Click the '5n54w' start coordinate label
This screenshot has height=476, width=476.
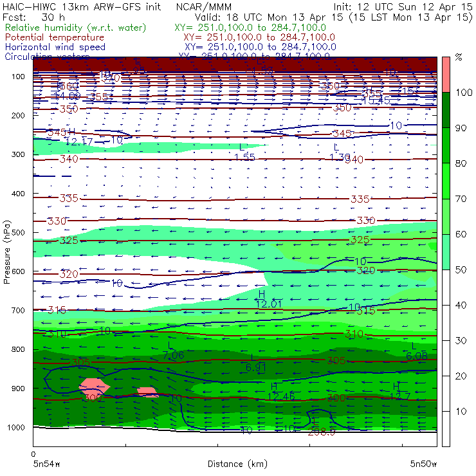[x=46, y=464]
